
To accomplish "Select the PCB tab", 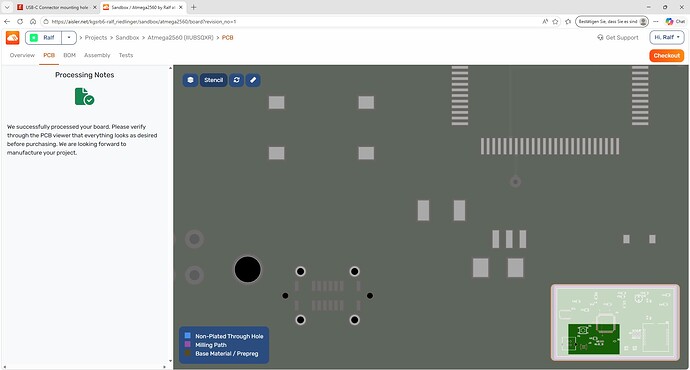I will [x=49, y=55].
